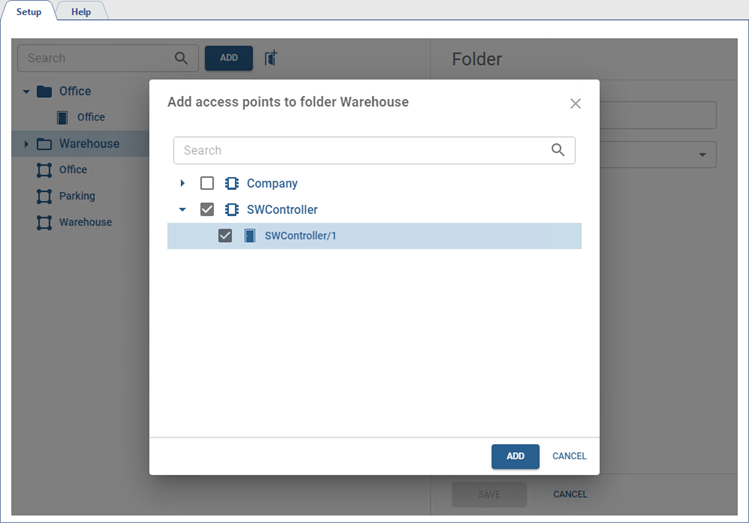Image resolution: width=749 pixels, height=523 pixels.
Task: Confirm with the dialog ADD button
Action: 515,456
